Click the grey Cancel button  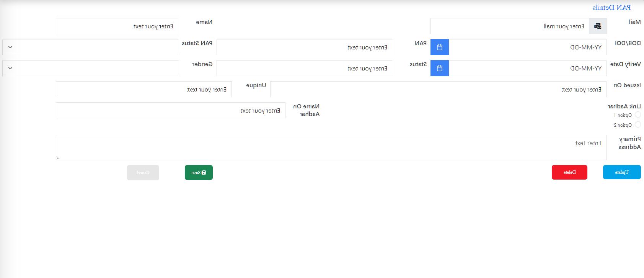[143, 173]
